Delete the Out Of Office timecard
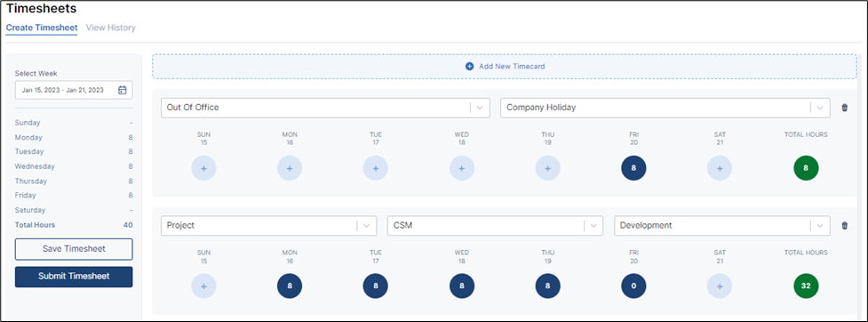Screen dimensions: 868x322 844,108
